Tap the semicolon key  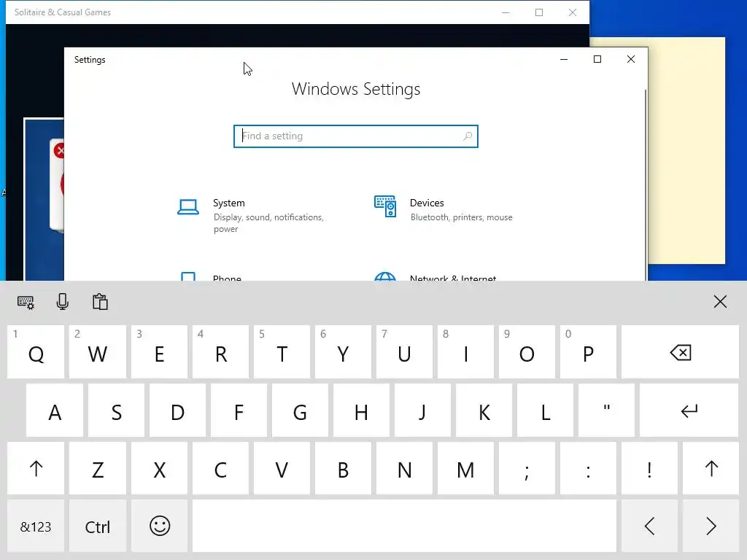(527, 469)
